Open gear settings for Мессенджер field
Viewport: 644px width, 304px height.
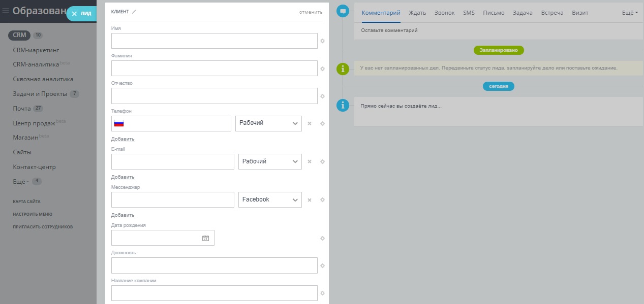322,200
